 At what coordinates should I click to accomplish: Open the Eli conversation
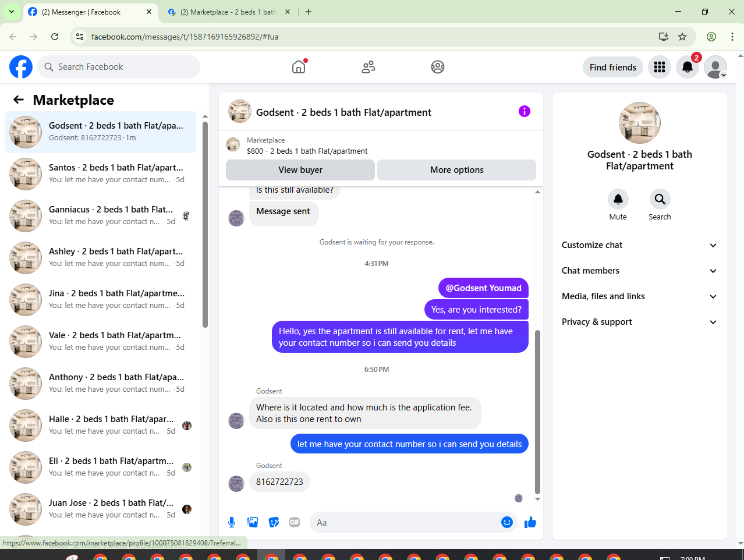(x=100, y=467)
